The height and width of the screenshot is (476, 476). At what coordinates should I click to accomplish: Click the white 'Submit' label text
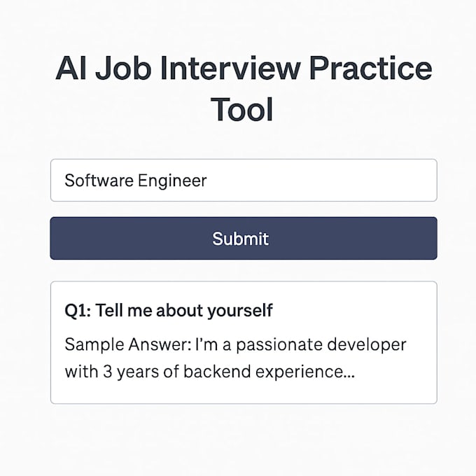[240, 239]
